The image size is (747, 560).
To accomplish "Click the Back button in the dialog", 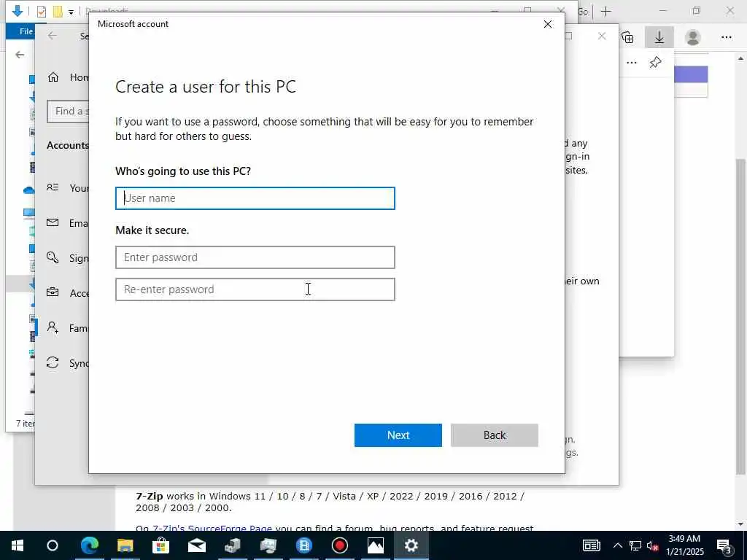I will click(494, 435).
